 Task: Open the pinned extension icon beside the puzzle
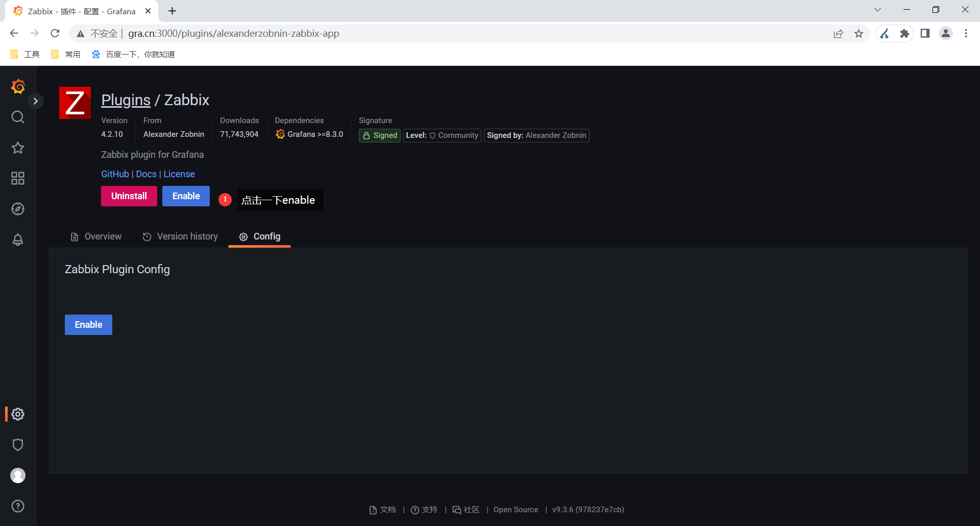(885, 34)
